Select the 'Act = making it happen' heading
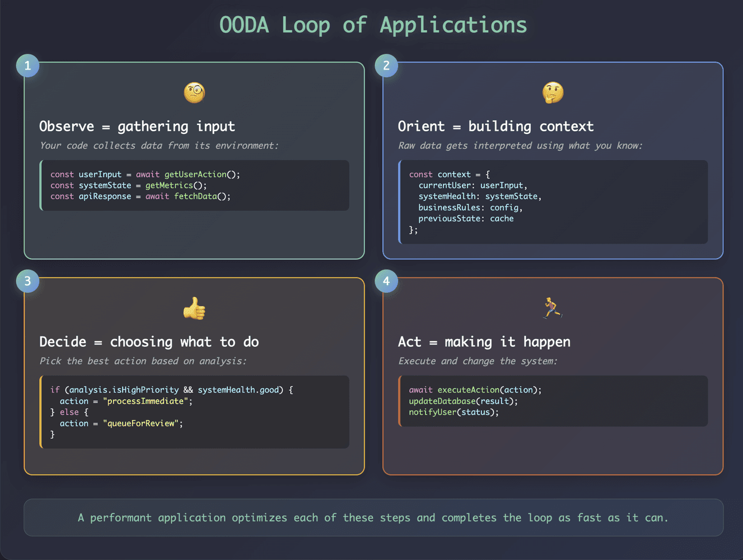 tap(484, 342)
